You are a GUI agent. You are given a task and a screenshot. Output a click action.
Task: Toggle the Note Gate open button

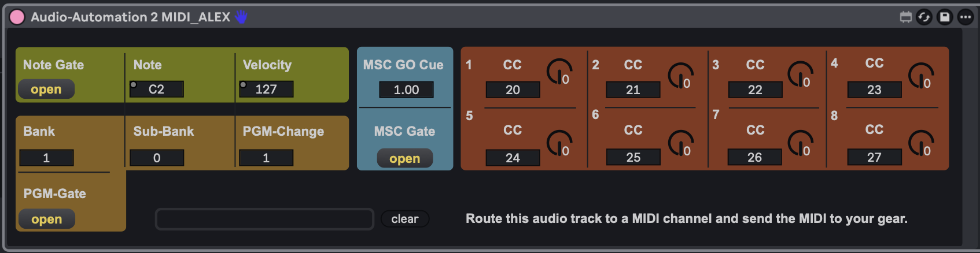[46, 89]
